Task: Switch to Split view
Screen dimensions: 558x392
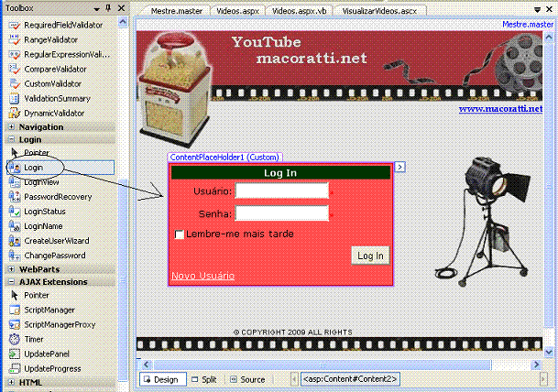Action: [x=204, y=379]
